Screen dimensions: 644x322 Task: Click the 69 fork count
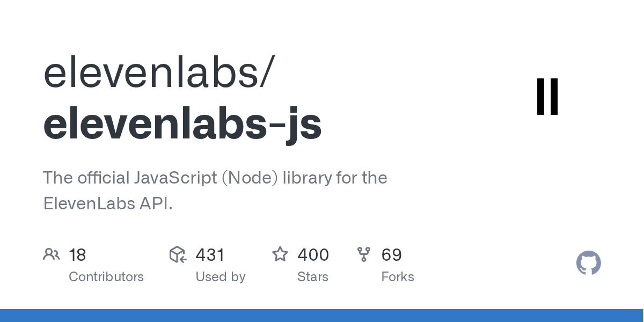pyautogui.click(x=392, y=255)
